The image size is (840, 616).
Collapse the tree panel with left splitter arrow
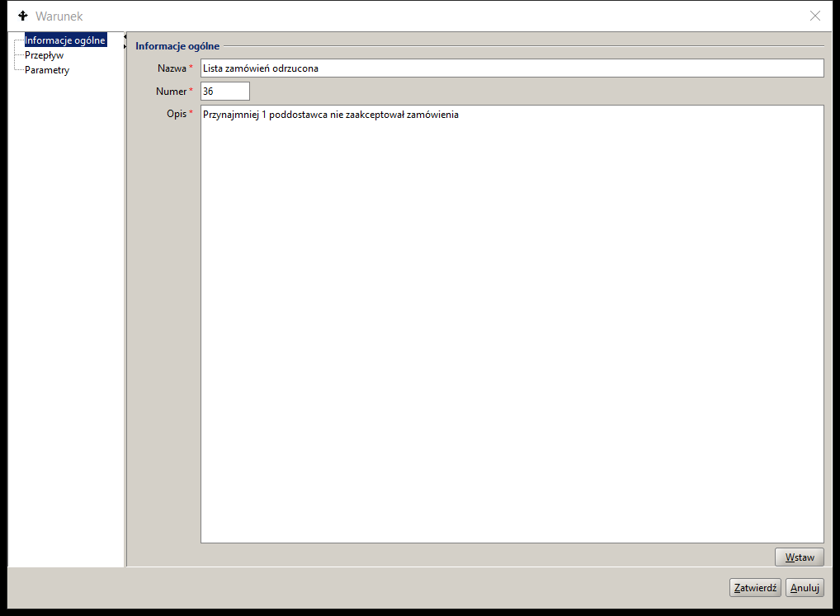[x=125, y=36]
